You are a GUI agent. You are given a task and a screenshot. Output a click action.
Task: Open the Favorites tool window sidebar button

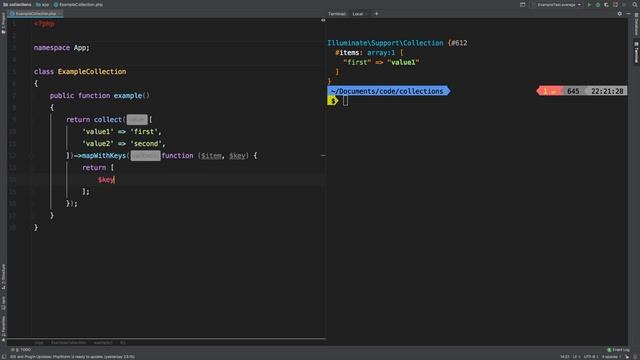[x=3, y=328]
